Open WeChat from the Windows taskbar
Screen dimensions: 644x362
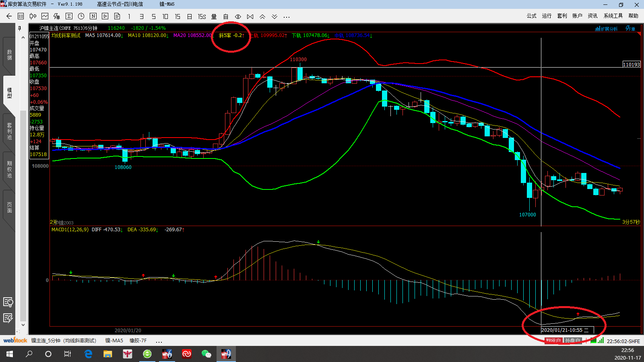pyautogui.click(x=206, y=354)
